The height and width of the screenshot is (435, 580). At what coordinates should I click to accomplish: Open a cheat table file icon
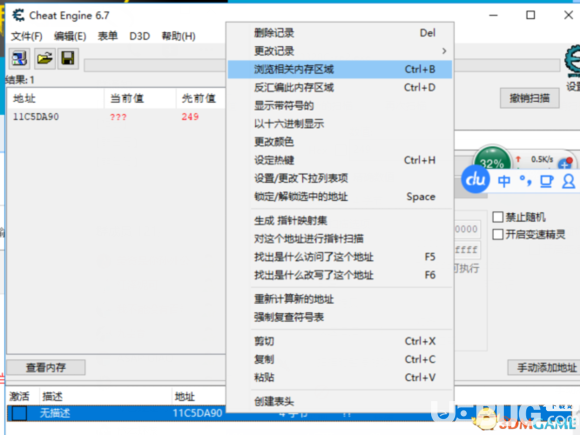tap(45, 58)
